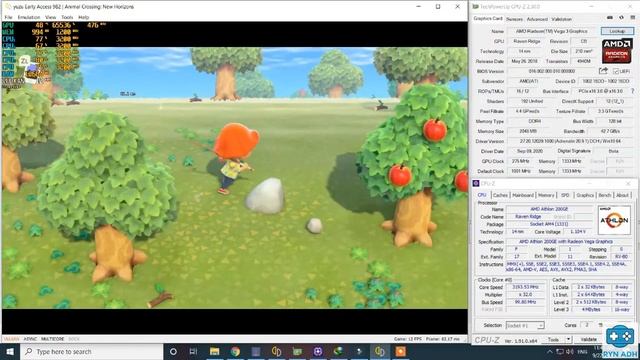Open the Tools menu in yuzu
The width and height of the screenshot is (640, 360).
click(67, 18)
